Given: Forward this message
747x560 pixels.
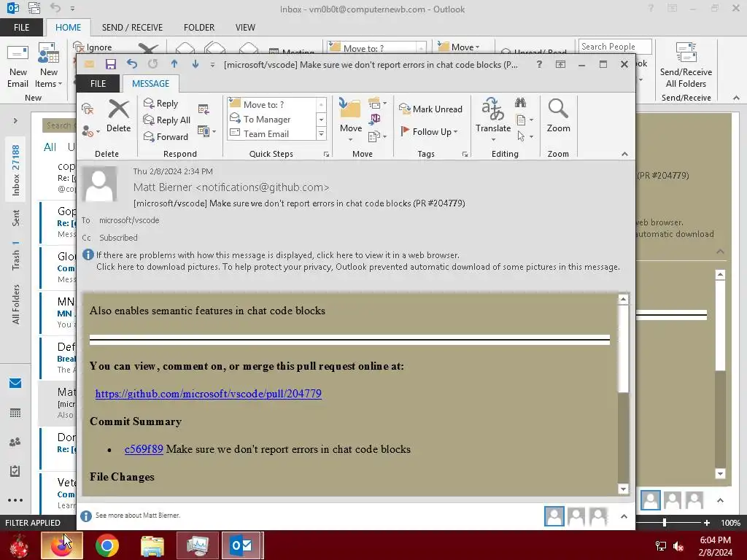Looking at the screenshot, I should pos(166,136).
